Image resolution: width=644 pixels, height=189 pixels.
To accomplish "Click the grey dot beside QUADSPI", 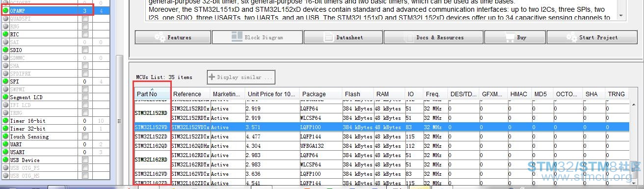I will 5,19.
